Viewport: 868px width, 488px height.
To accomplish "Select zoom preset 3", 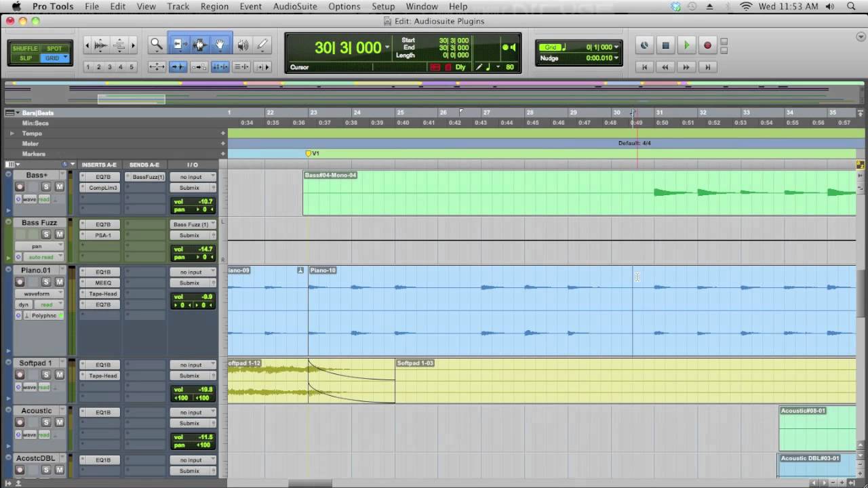I will tap(110, 66).
